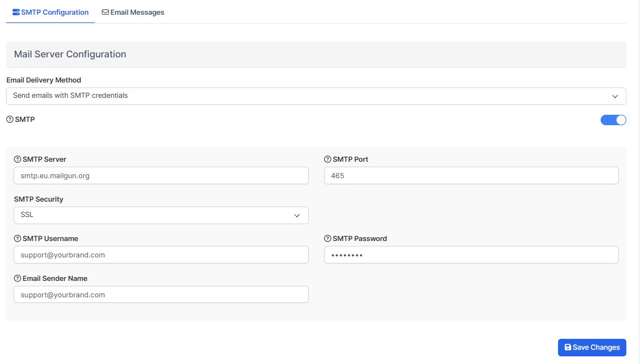Expand the SMTP Security dropdown
The height and width of the screenshot is (364, 640).
tap(161, 215)
